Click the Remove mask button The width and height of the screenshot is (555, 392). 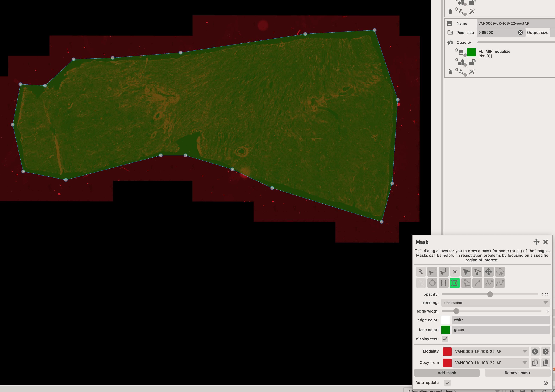coord(517,373)
